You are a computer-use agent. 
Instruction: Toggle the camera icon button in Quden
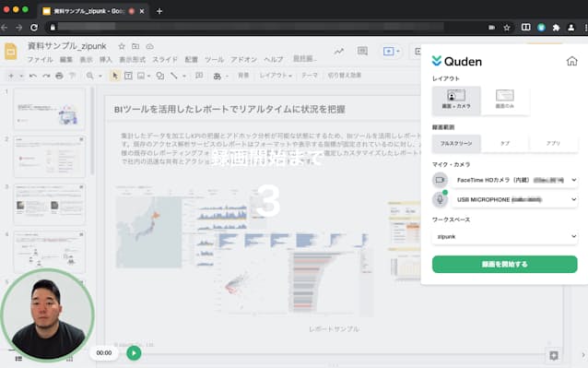pos(440,180)
